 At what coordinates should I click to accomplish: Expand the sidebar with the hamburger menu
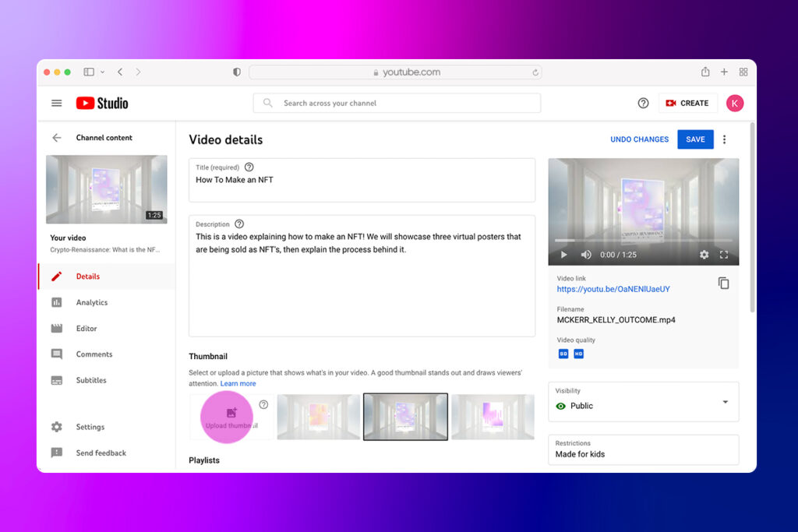pos(56,102)
